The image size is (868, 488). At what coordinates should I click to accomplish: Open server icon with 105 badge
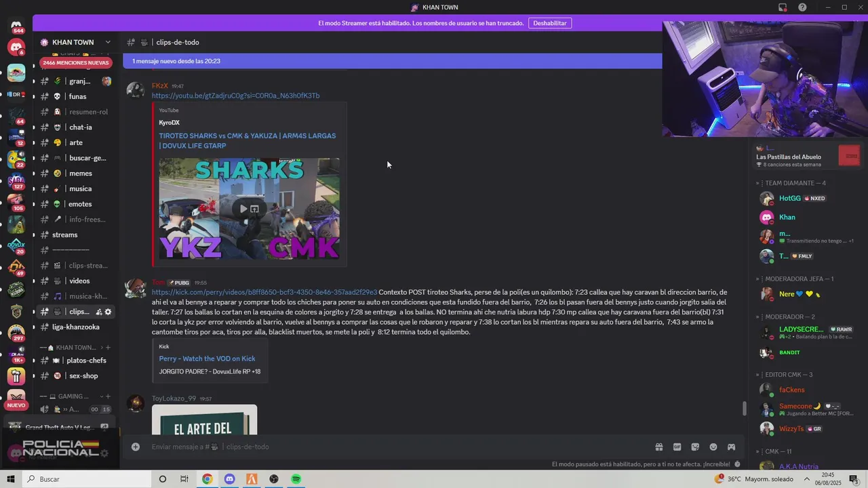[16, 203]
